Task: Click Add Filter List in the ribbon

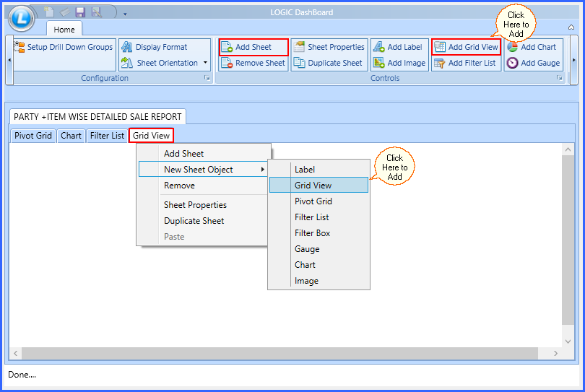Action: (465, 63)
